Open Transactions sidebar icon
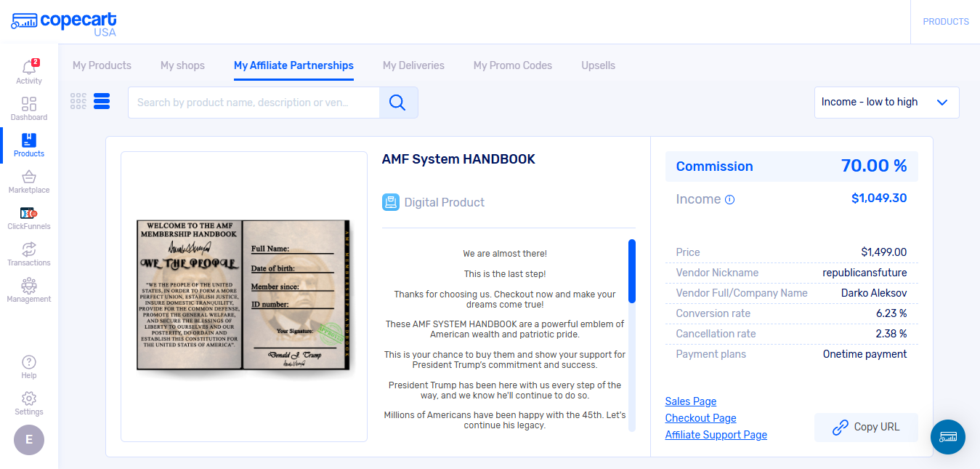Viewport: 980px width, 469px height. [29, 249]
